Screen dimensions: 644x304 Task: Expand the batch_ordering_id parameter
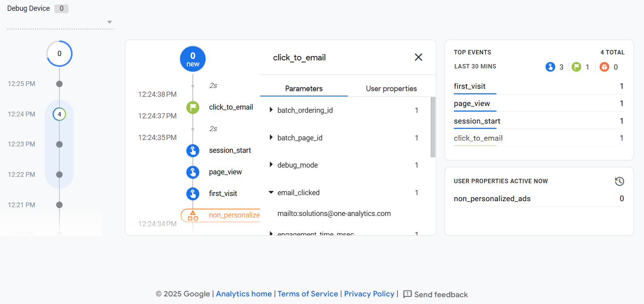click(271, 110)
